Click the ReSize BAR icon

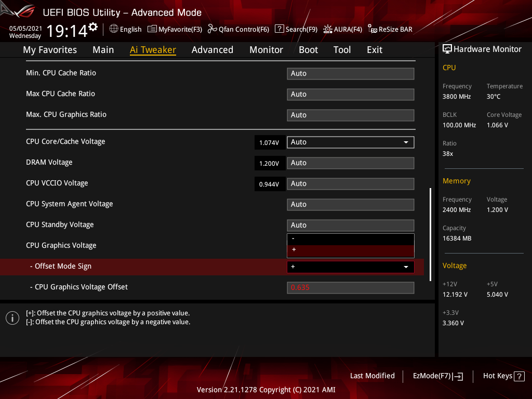click(372, 29)
